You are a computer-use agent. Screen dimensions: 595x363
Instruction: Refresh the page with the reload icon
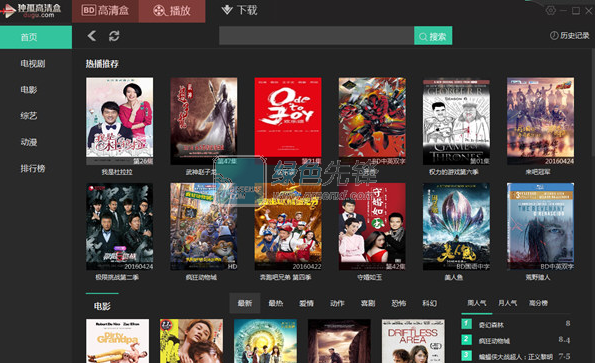(x=114, y=36)
